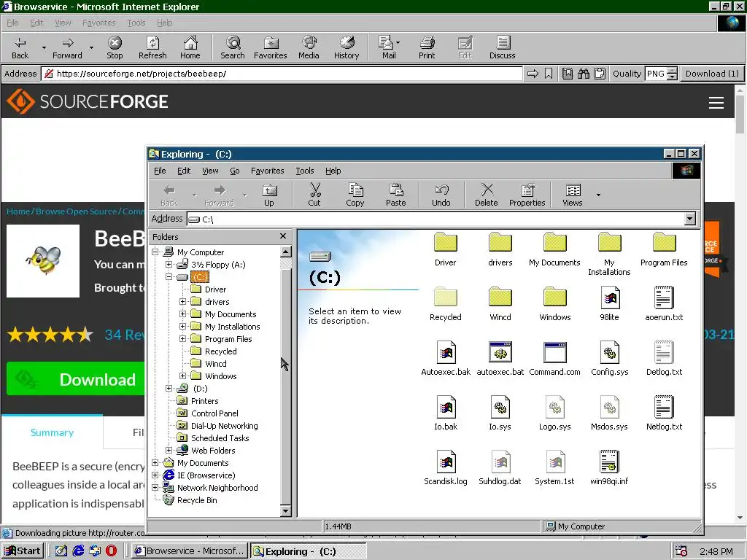Open View menu in Explorer window
The width and height of the screenshot is (747, 560).
[210, 171]
